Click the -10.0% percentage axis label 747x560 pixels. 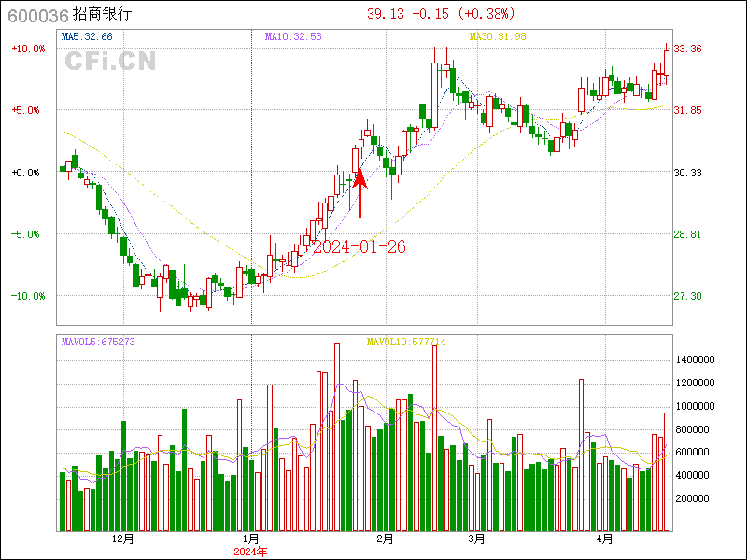(28, 296)
